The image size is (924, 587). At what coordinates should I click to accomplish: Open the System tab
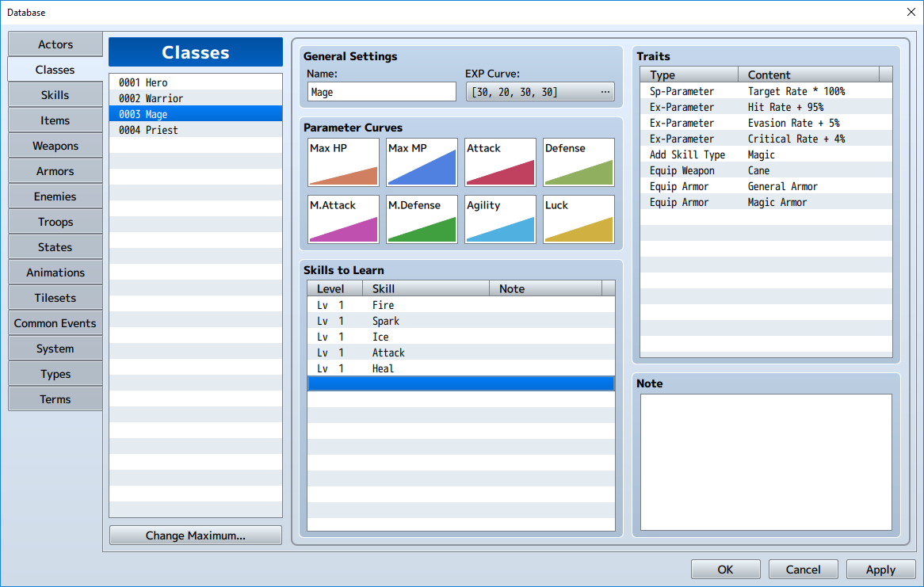[55, 349]
